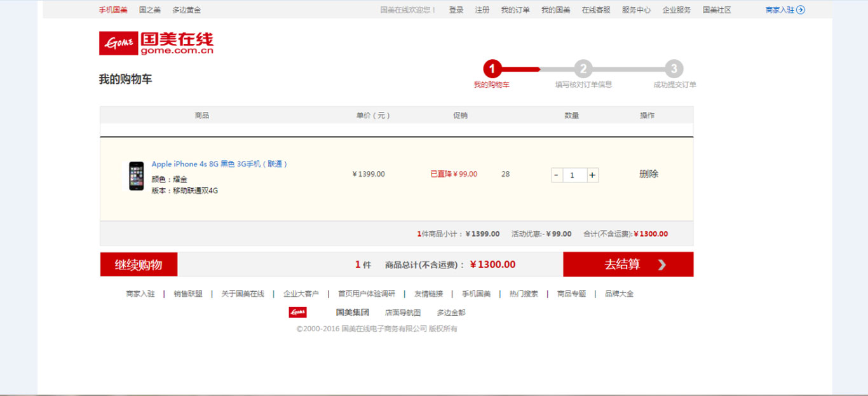Click the 版本：移动联通双4G version text
Screen dimensions: 868x396
184,191
